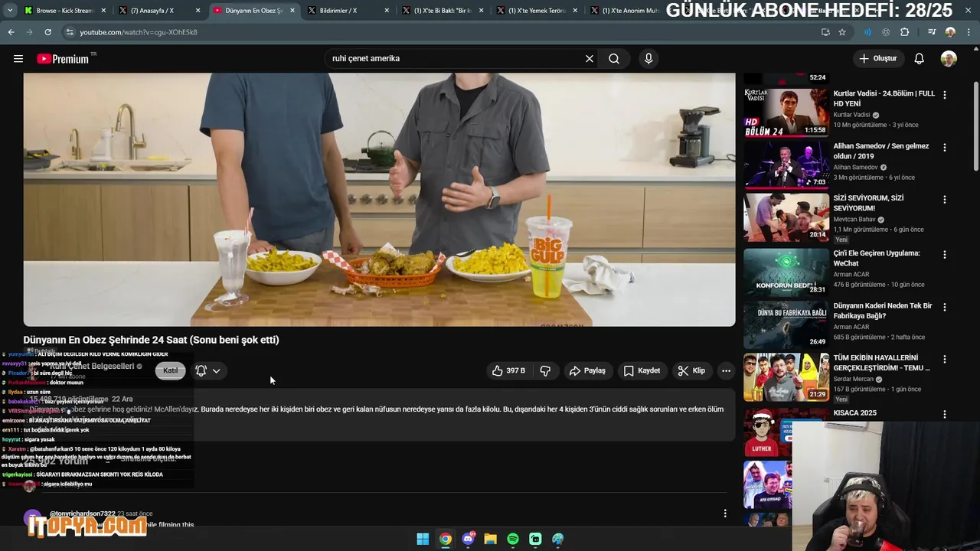Viewport: 980px width, 551px height.
Task: Open subscription notification bell dropdown
Action: click(x=207, y=370)
